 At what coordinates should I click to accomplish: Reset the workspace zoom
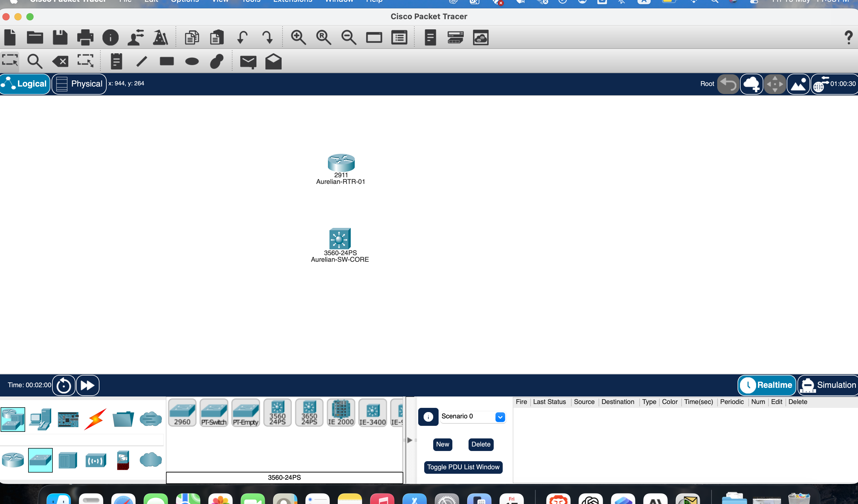coord(324,37)
